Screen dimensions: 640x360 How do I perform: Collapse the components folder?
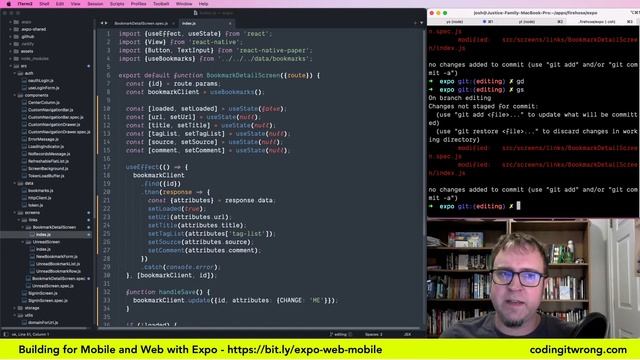tap(15, 96)
